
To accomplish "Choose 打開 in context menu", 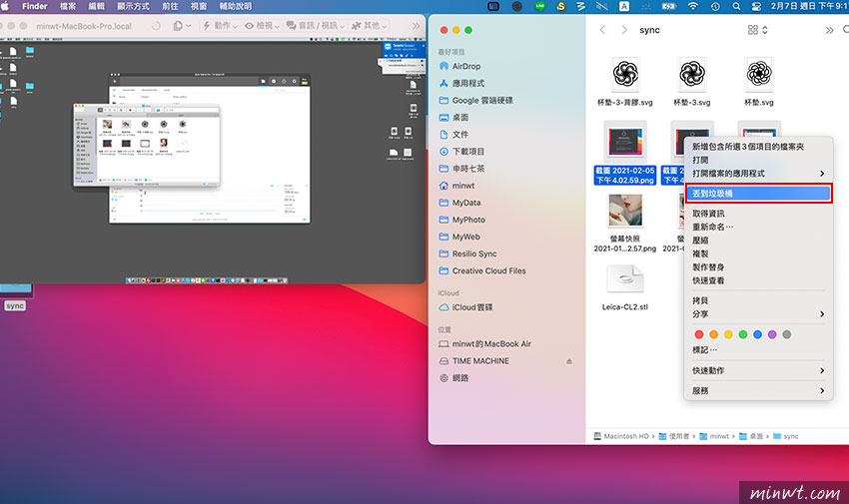I will coord(756,160).
